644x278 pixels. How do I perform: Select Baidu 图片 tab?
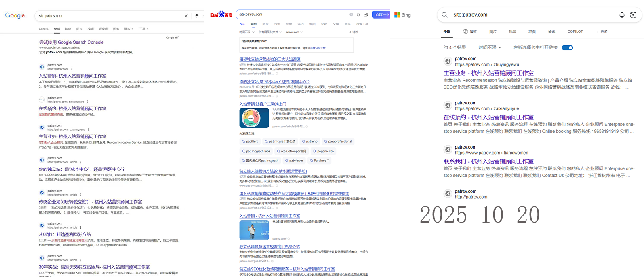pos(265,24)
